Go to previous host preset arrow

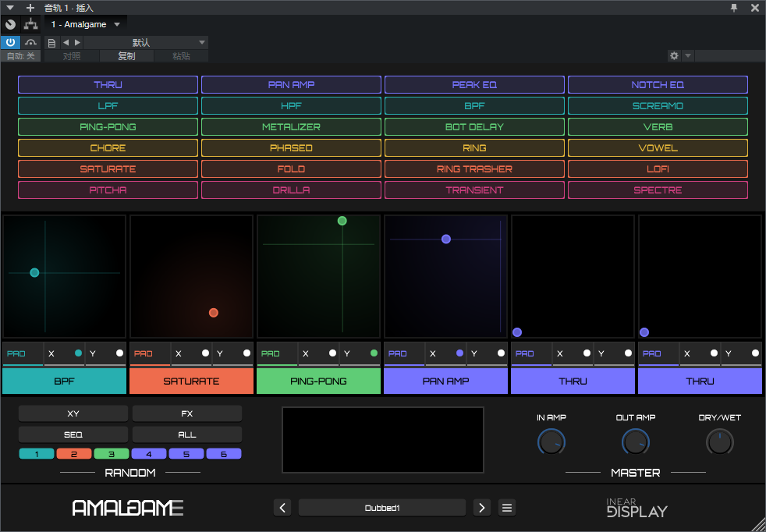coord(66,43)
